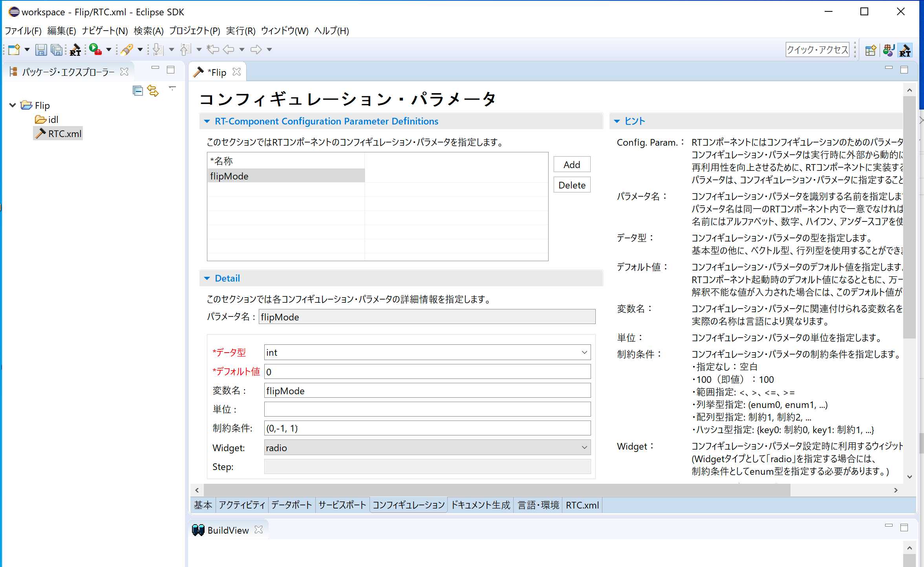Open the Widget combo box showing radio
This screenshot has width=924, height=567.
tap(427, 448)
